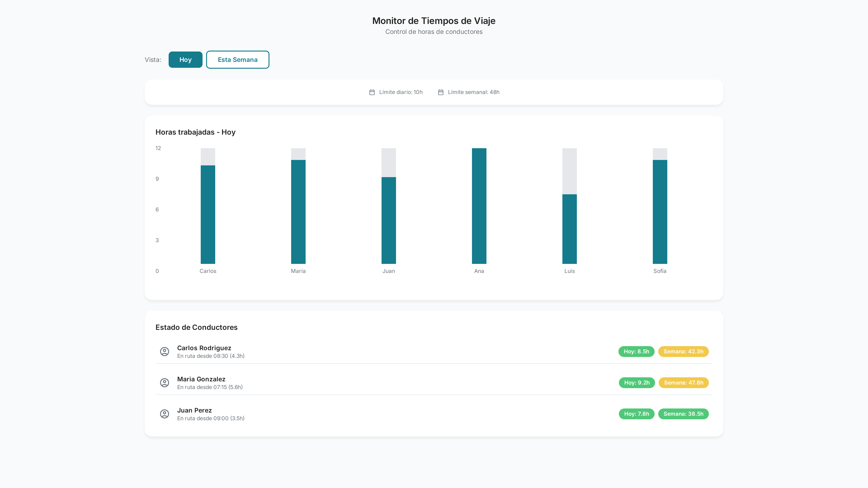This screenshot has height=488, width=868.
Task: Select Juan's bar in the hours chart
Action: [389, 220]
